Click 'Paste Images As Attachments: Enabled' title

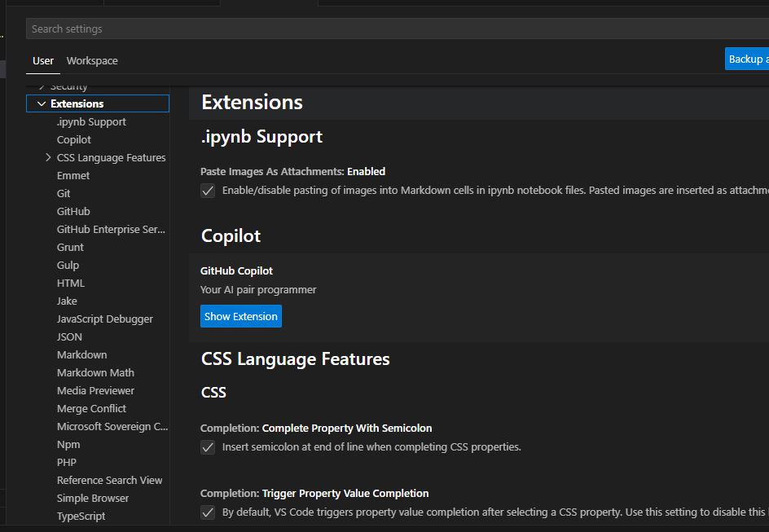pos(292,172)
